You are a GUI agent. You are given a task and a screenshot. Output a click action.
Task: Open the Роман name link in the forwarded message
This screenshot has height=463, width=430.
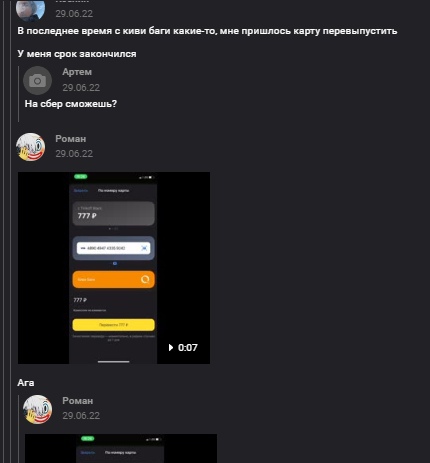78,401
